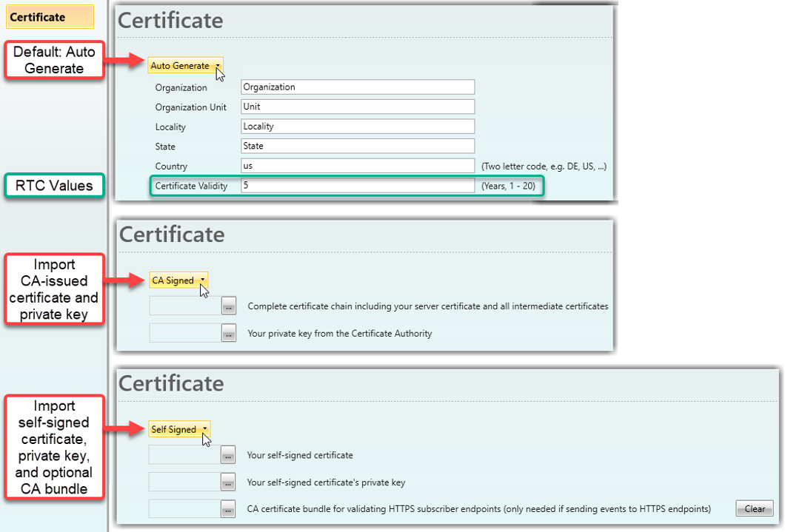This screenshot has width=785, height=532.
Task: Browse for private key from Certificate Authority
Action: click(x=229, y=334)
